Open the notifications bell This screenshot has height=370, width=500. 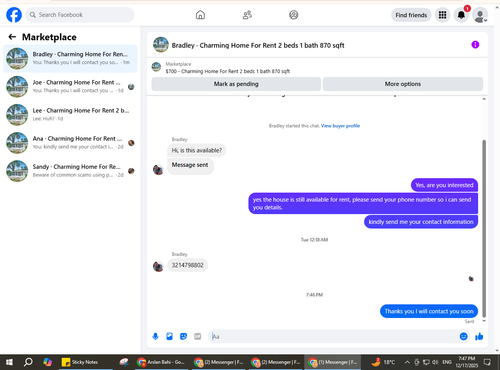coord(461,15)
